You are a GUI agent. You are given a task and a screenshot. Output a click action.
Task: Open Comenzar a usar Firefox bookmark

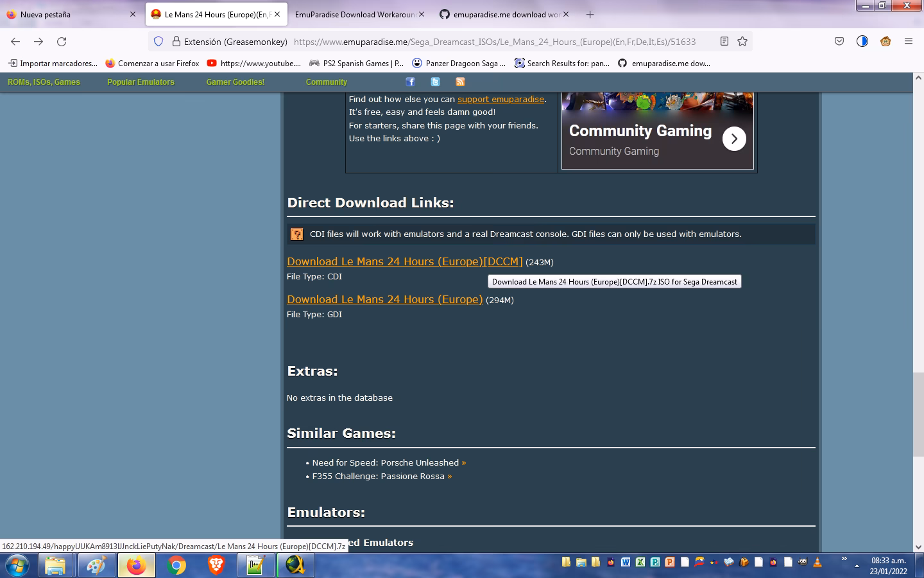pos(152,63)
